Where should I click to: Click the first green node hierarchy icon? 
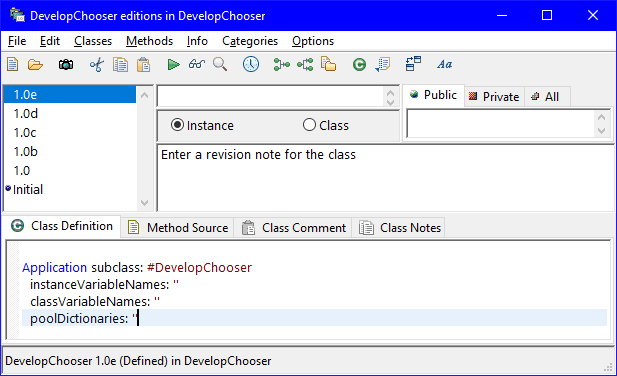point(282,65)
